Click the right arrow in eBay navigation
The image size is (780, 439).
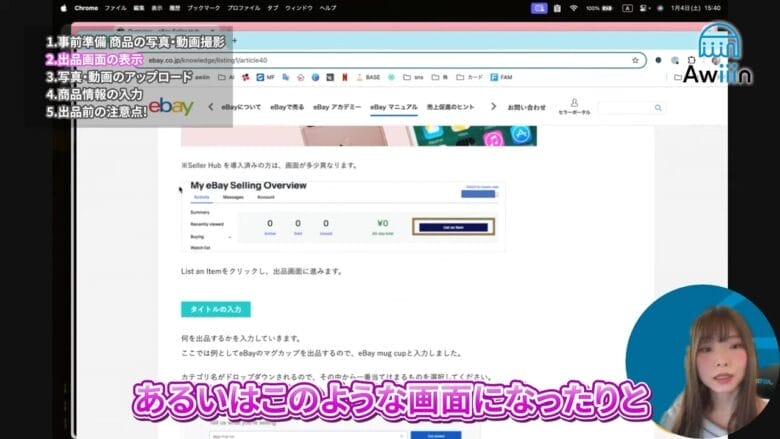[493, 106]
